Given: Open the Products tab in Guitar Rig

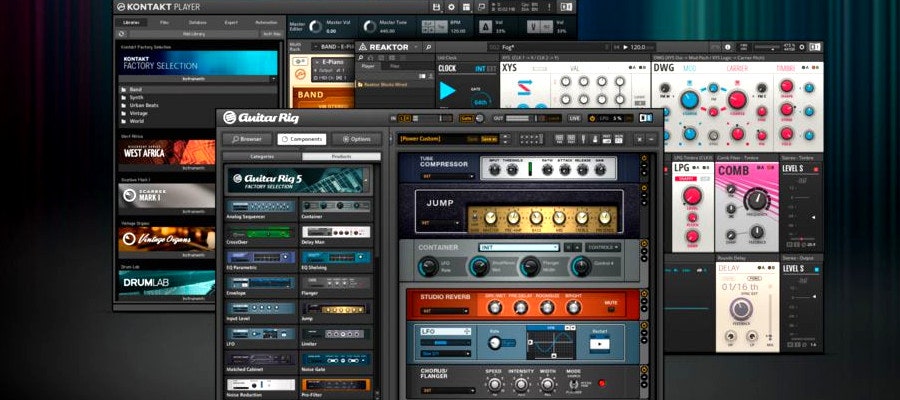Looking at the screenshot, I should [341, 157].
